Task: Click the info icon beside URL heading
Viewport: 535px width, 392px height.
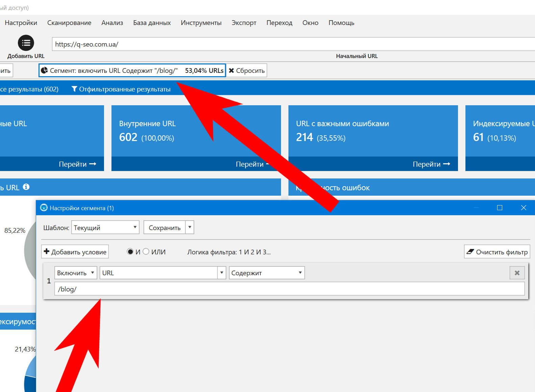Action: coord(26,187)
